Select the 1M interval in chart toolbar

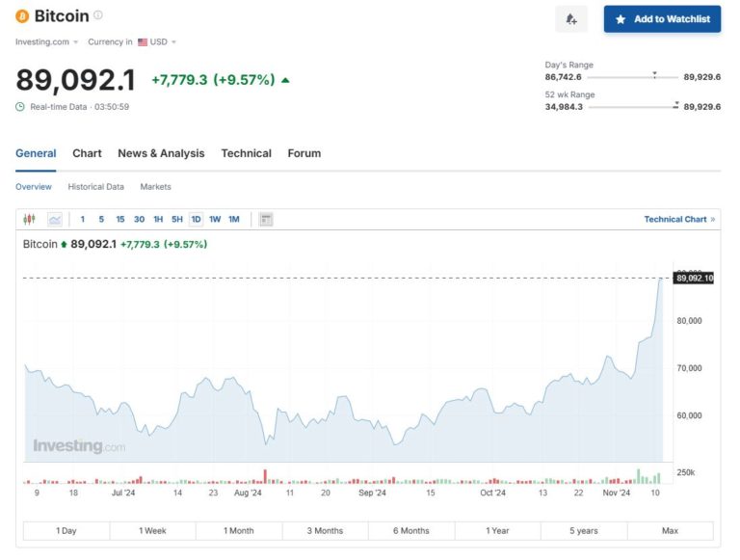tap(234, 220)
